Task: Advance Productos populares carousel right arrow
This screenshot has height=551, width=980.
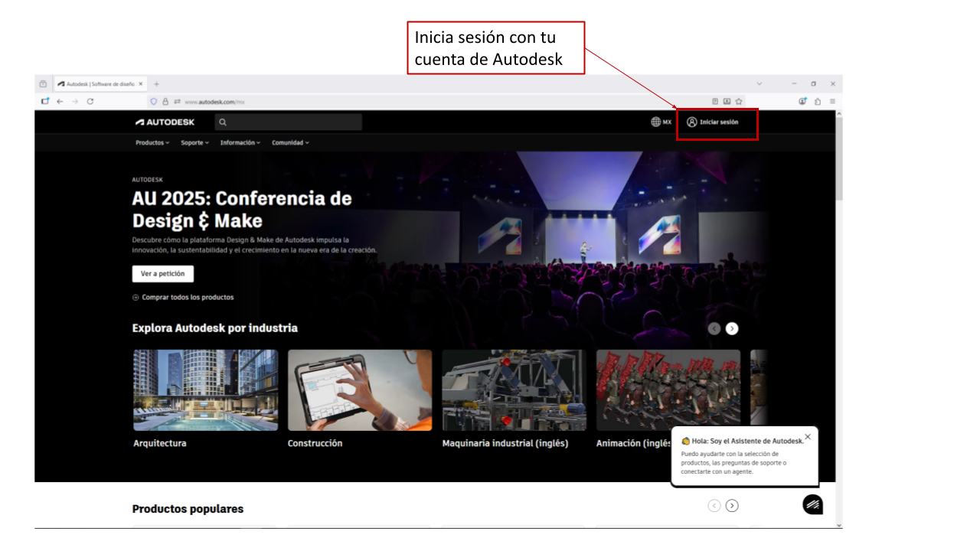Action: click(x=732, y=505)
